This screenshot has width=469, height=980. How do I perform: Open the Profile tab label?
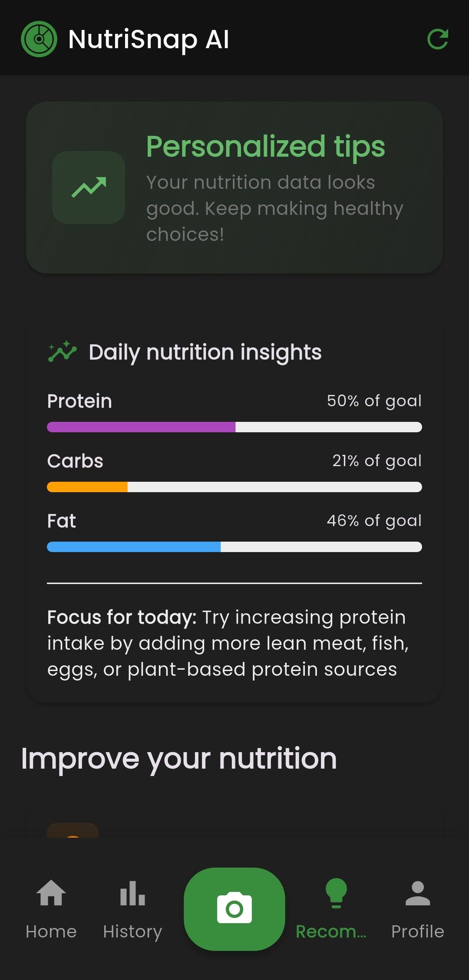tap(417, 931)
